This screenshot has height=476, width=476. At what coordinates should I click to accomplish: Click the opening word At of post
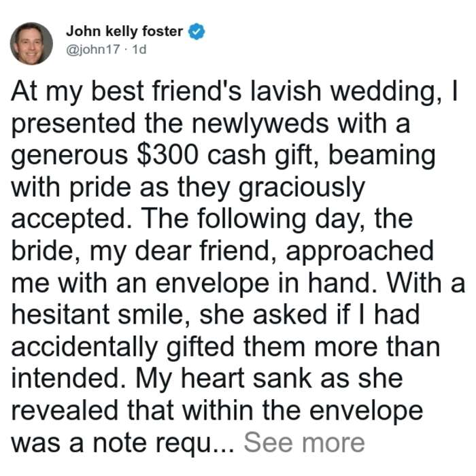point(26,91)
